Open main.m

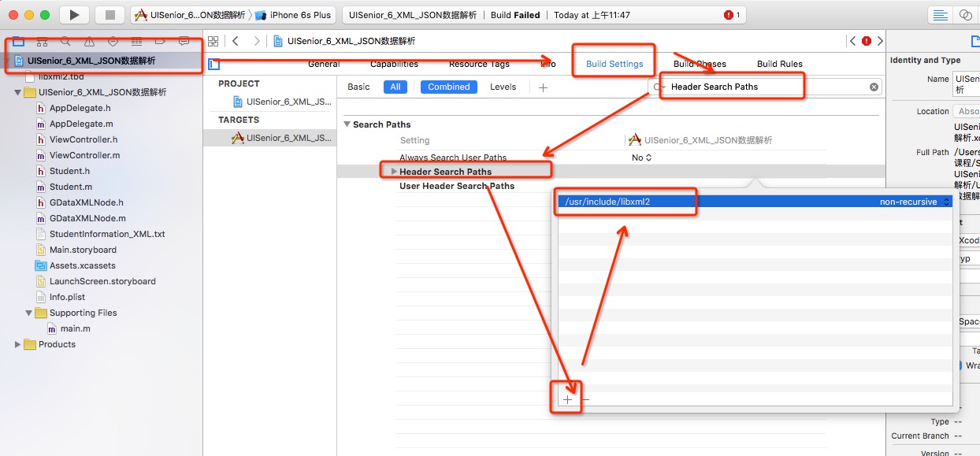(x=76, y=328)
